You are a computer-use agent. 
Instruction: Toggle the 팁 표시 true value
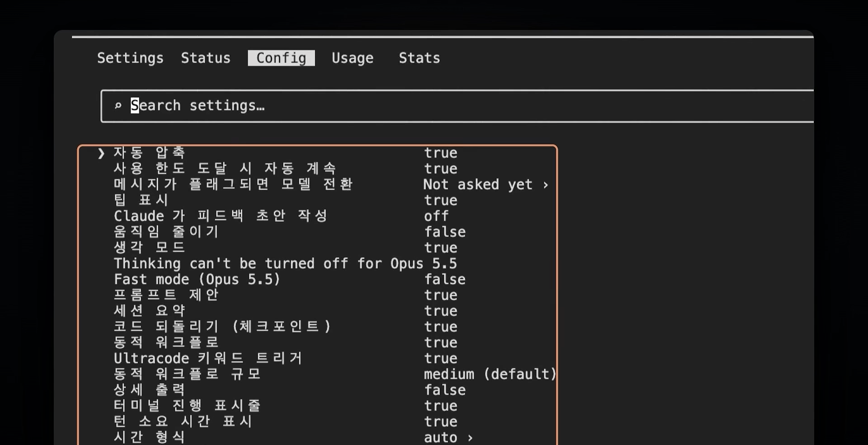tap(441, 201)
